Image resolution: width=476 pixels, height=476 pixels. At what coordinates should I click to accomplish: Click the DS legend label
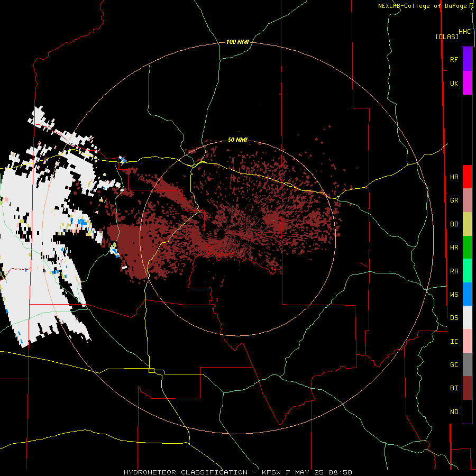(454, 318)
